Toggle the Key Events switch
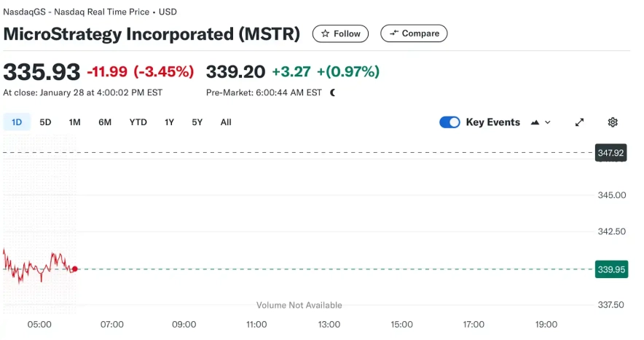The width and height of the screenshot is (644, 340). (x=449, y=122)
